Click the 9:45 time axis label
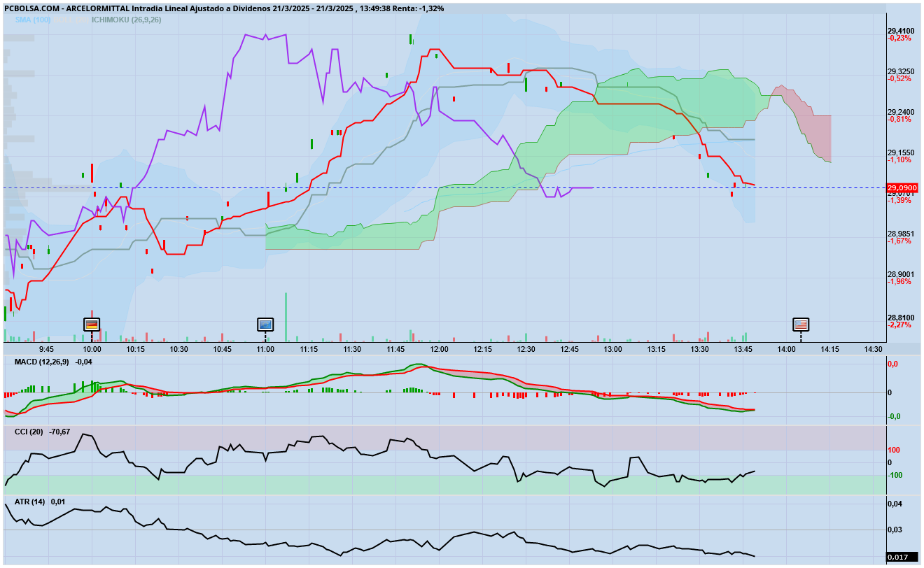 46,348
